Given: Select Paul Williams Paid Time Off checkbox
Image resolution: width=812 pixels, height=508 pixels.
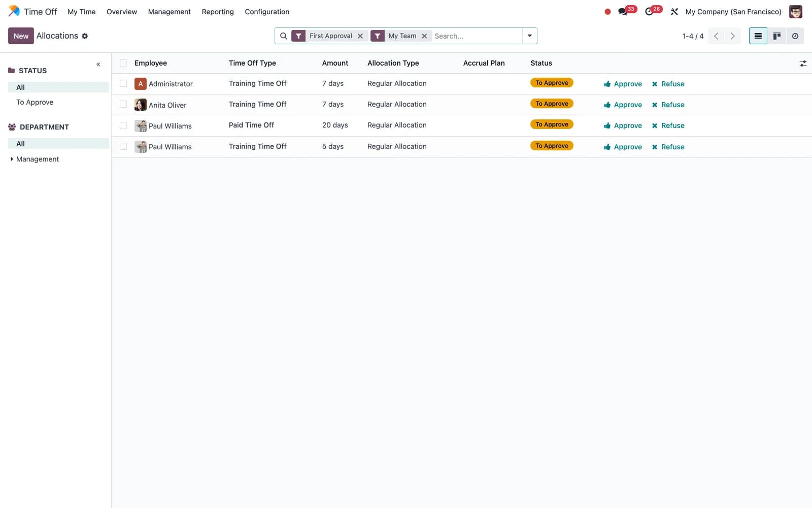Looking at the screenshot, I should 123,125.
